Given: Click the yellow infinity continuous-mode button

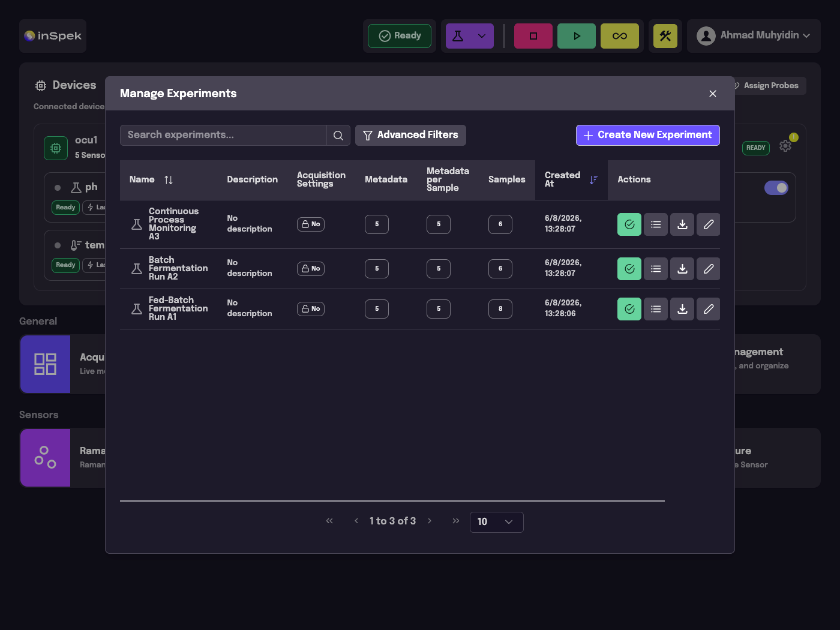Looking at the screenshot, I should [620, 36].
